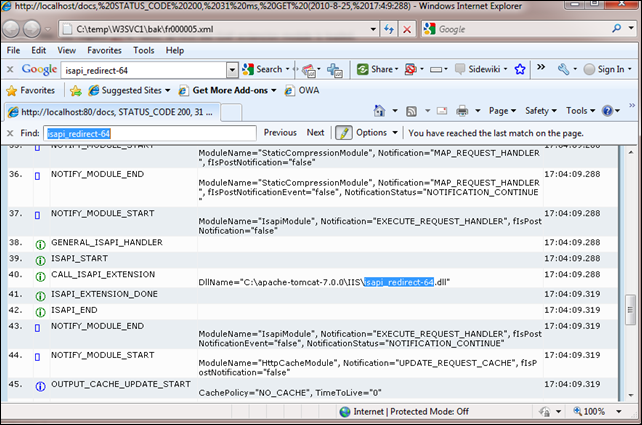The width and height of the screenshot is (642, 425).
Task: Click the scroll up arrow of page
Action: (631, 152)
